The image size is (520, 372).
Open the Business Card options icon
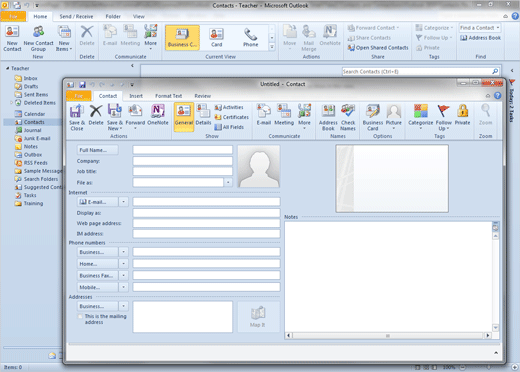coord(373,117)
